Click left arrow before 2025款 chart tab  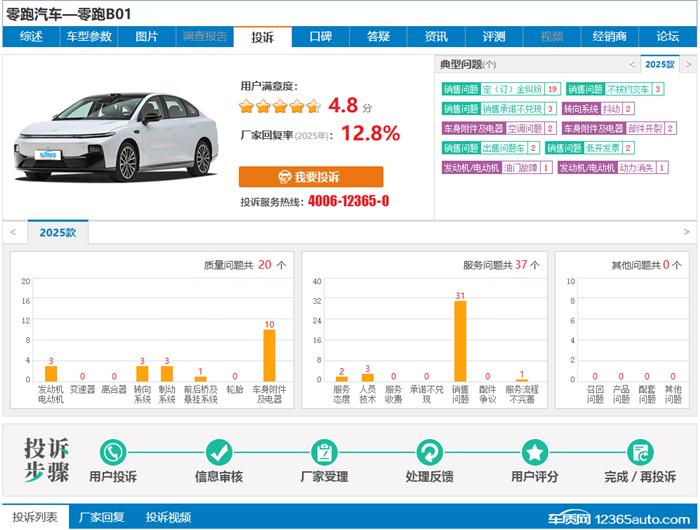click(x=13, y=232)
